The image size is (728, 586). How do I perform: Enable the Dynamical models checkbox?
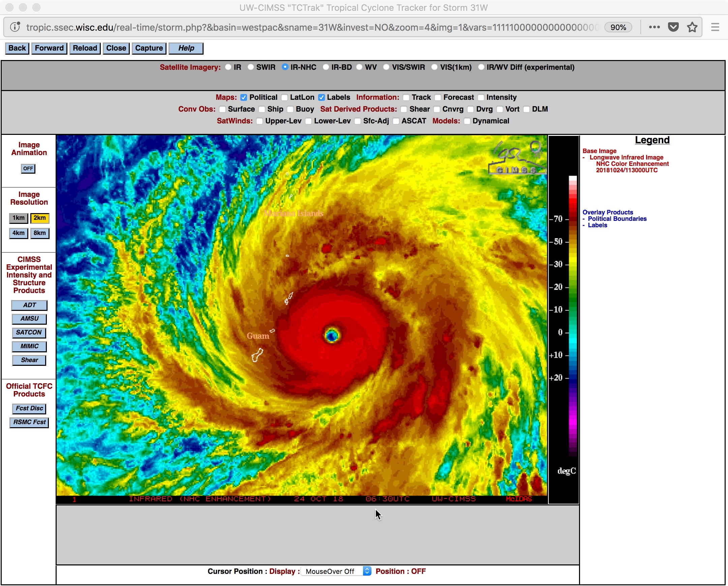467,121
